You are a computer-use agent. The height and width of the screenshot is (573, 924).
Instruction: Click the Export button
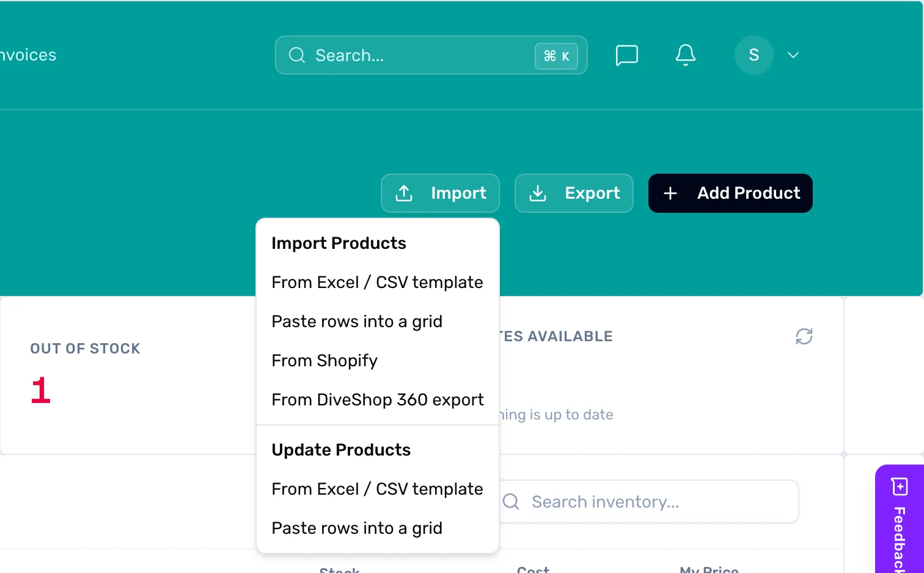(574, 193)
